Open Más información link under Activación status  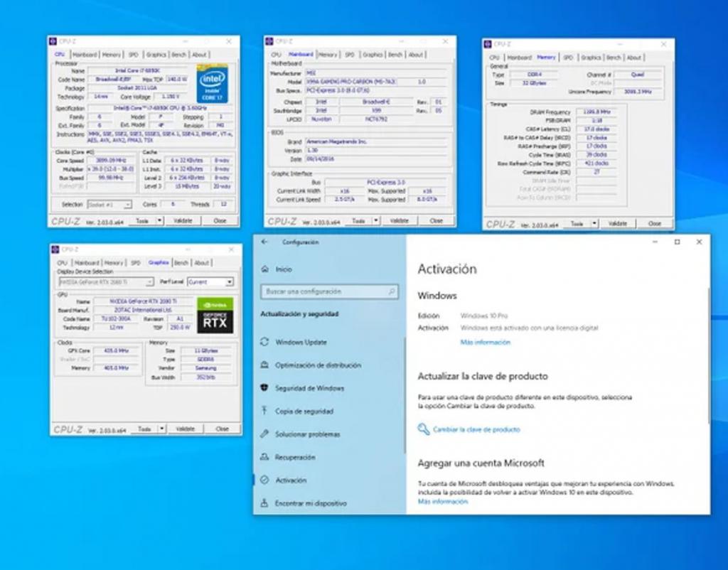click(485, 342)
